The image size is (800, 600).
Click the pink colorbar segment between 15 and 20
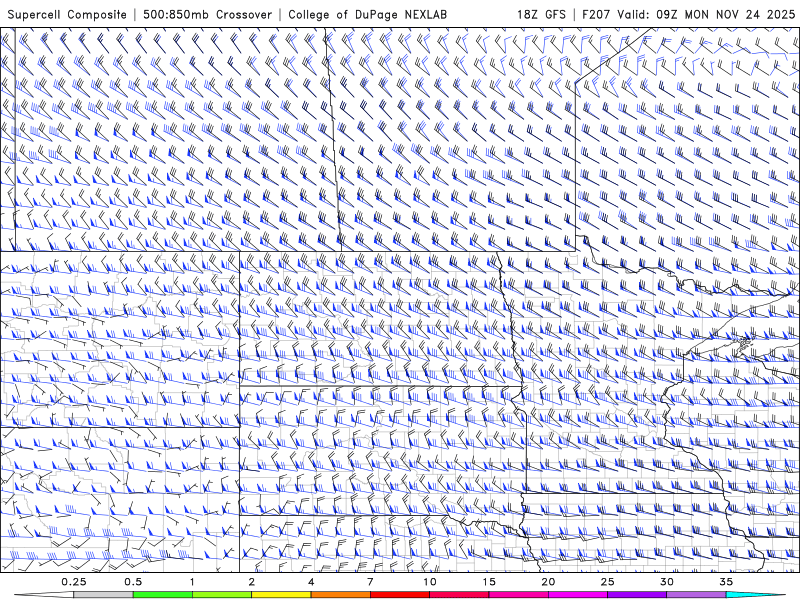(518, 595)
